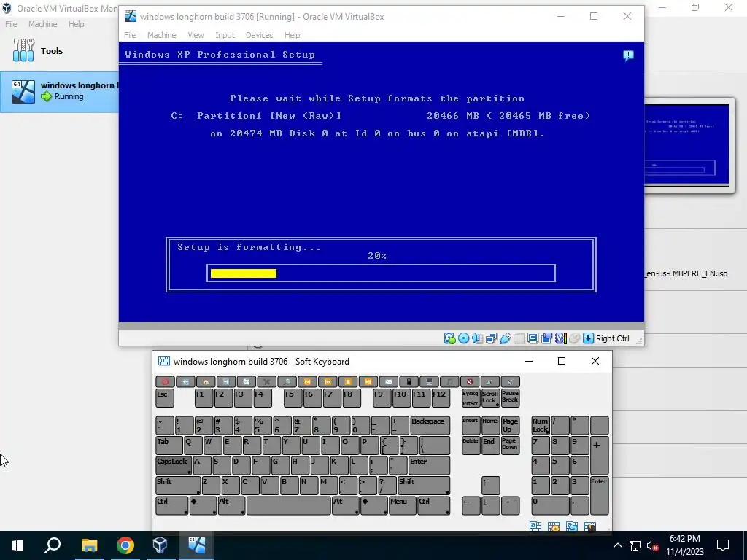The height and width of the screenshot is (560, 747).
Task: Toggle the right Shift key
Action: click(424, 485)
